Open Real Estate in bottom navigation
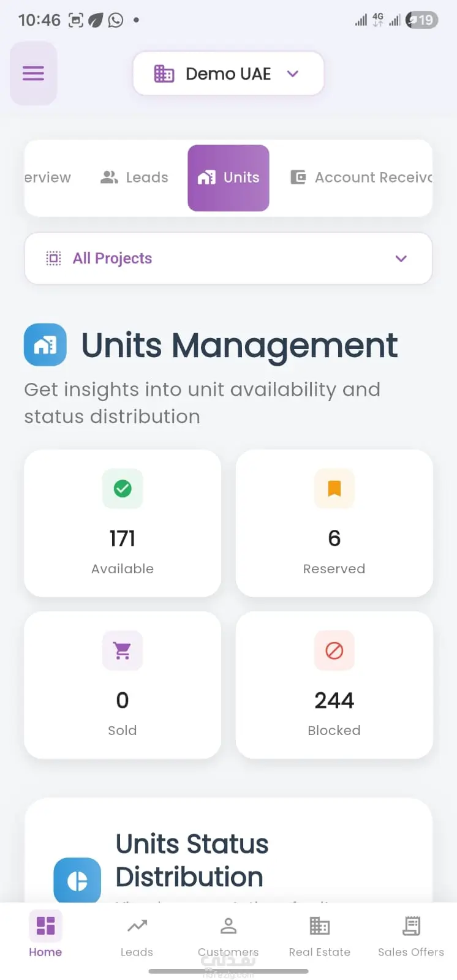Screen dimensions: 457x980 point(320,935)
